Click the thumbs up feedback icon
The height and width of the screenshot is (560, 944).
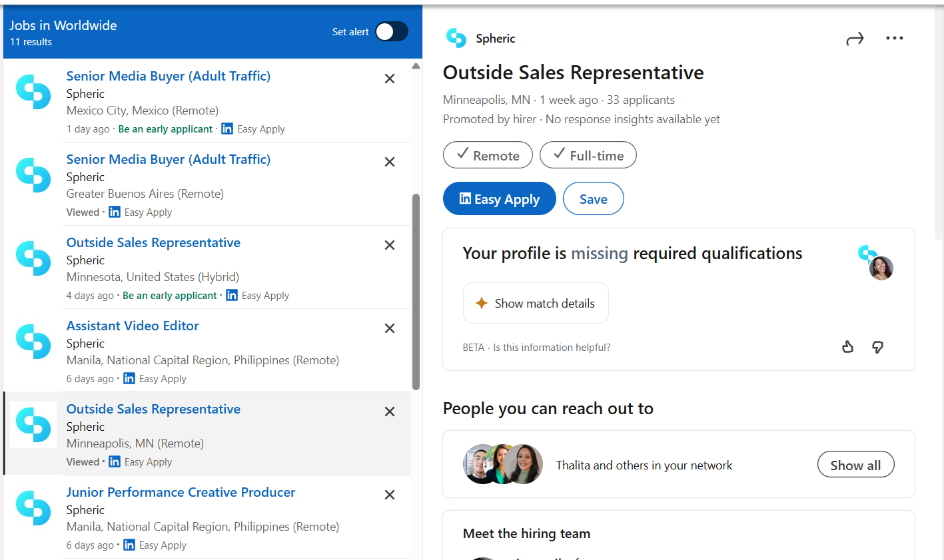(847, 347)
